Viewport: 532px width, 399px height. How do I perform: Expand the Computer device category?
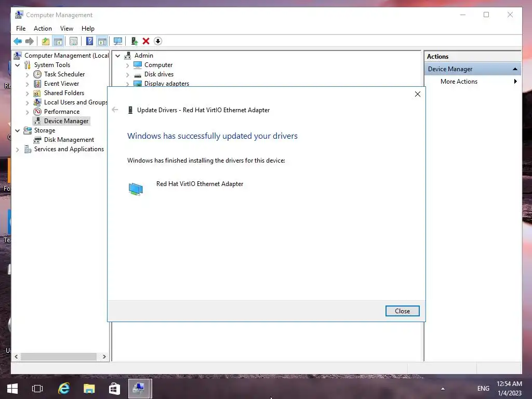[128, 65]
